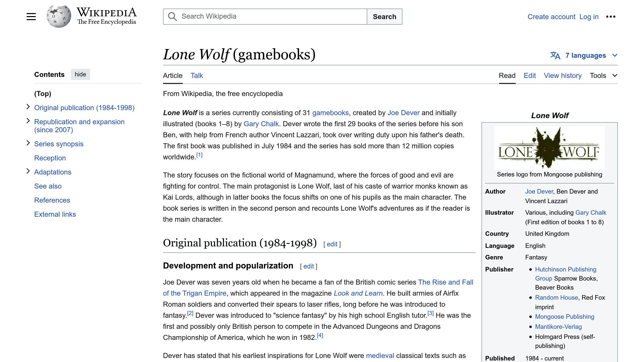The height and width of the screenshot is (362, 644).
Task: Click the 'United Kingdom' country value
Action: point(547,234)
